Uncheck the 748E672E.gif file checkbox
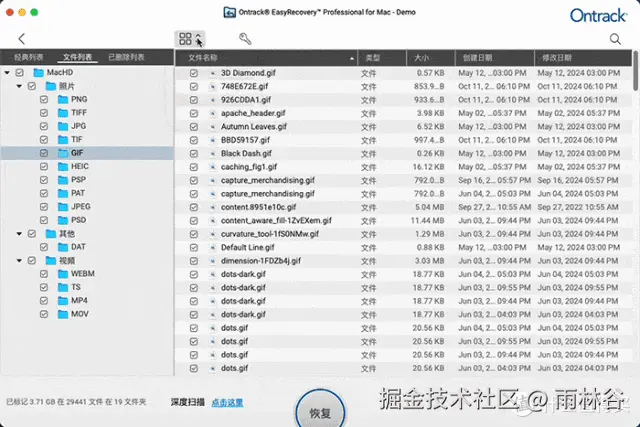The width and height of the screenshot is (640, 427). click(194, 87)
